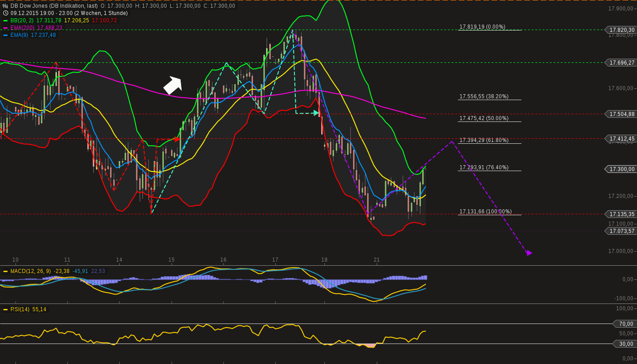Click the MACD histogram value 22,53
Image resolution: width=637 pixels, height=364 pixels.
[x=98, y=271]
